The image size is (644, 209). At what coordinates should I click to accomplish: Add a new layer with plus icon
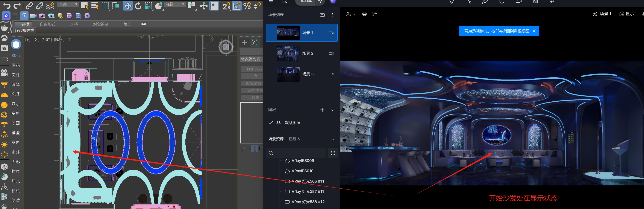[322, 110]
